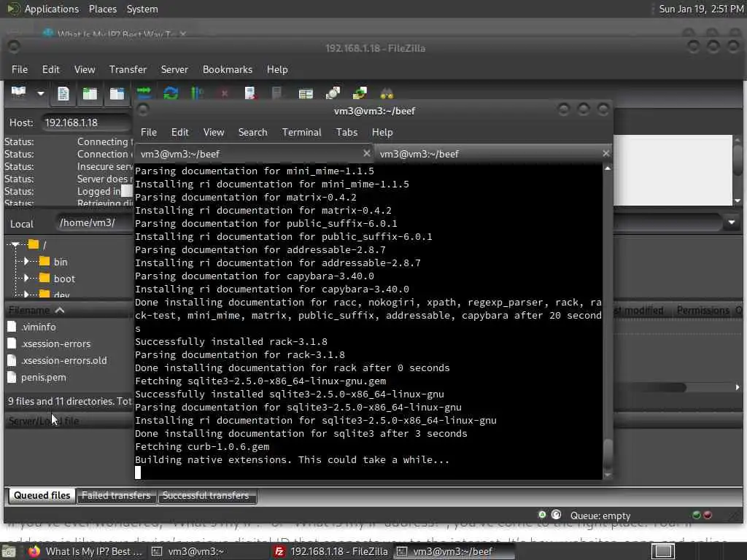Expand the bin folder in local tree

point(26,262)
